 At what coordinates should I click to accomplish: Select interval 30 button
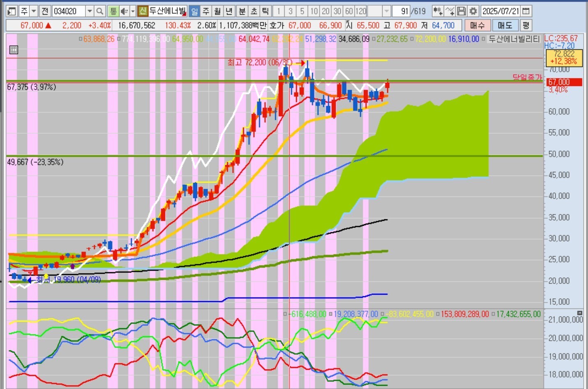pyautogui.click(x=338, y=11)
